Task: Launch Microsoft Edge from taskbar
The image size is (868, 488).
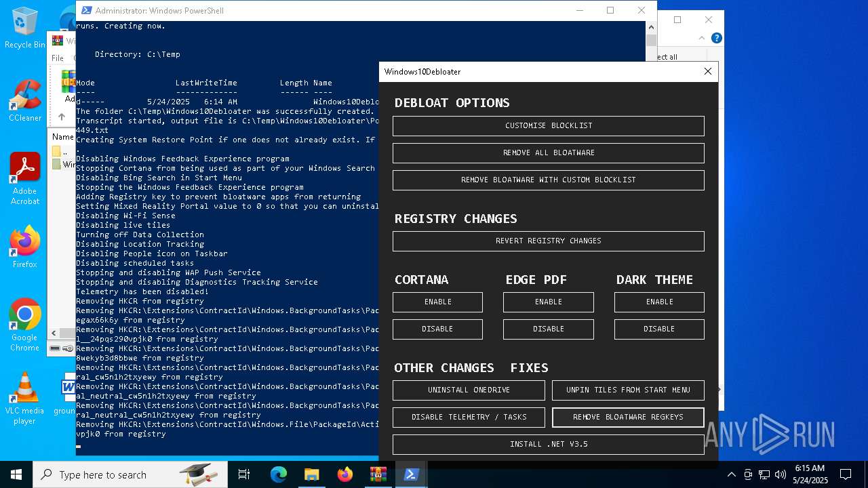Action: 278,474
